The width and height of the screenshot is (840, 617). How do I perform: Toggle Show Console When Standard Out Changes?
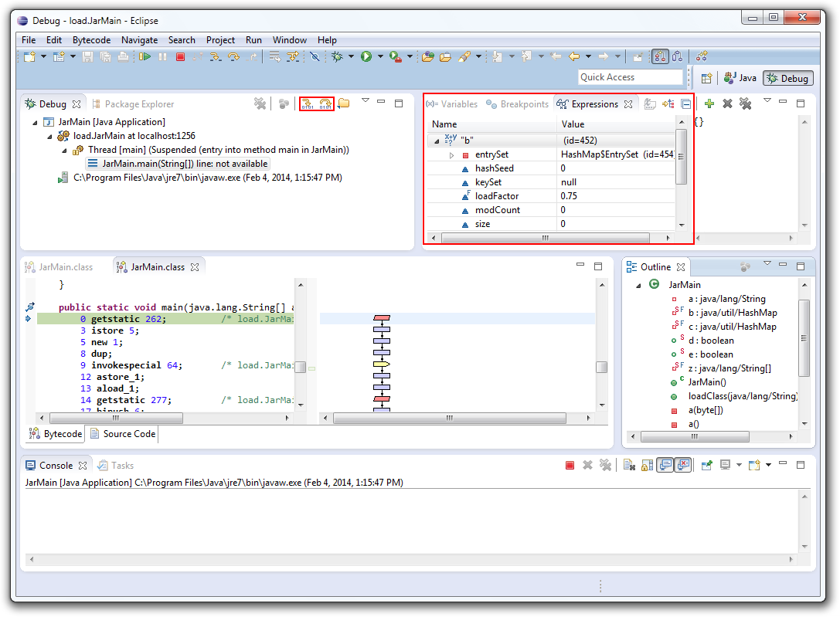pos(664,465)
